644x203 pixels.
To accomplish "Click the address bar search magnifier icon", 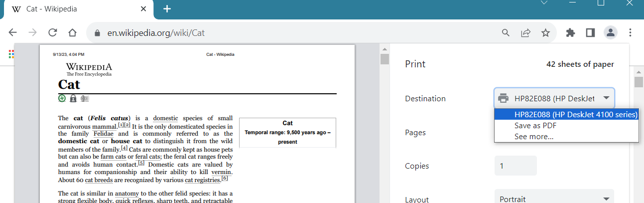I will (x=506, y=33).
